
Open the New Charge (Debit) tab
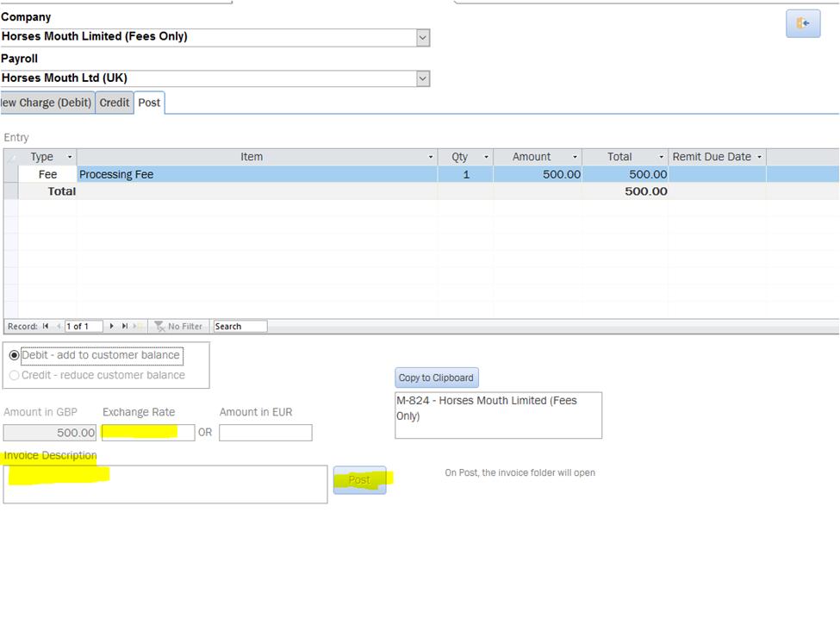(x=47, y=103)
